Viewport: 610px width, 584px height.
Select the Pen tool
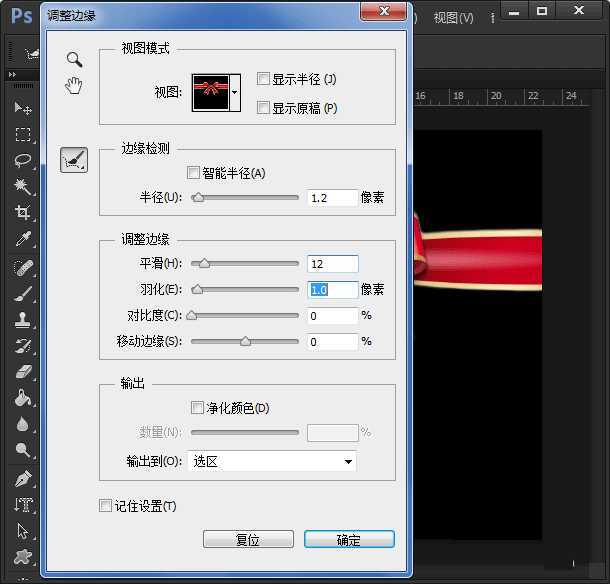tap(22, 479)
